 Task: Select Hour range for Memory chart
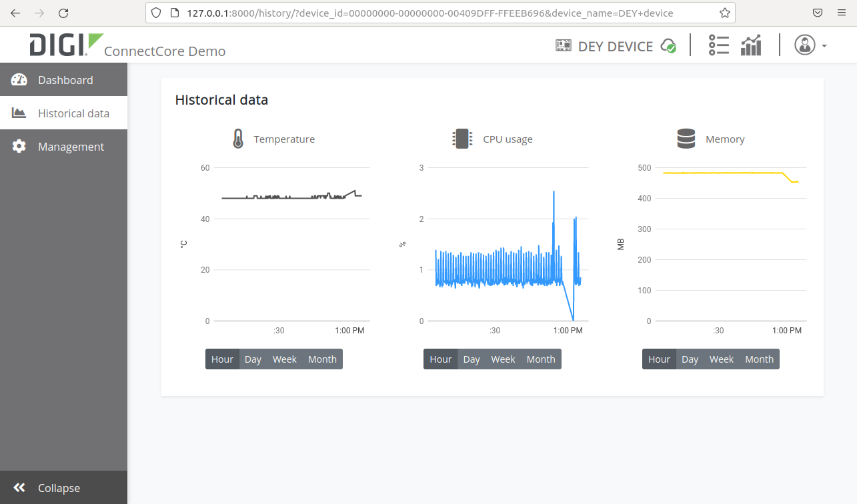(x=659, y=359)
